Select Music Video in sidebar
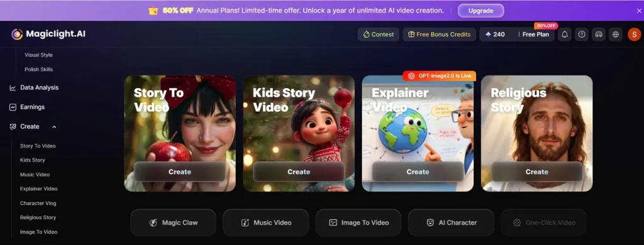 pos(35,175)
